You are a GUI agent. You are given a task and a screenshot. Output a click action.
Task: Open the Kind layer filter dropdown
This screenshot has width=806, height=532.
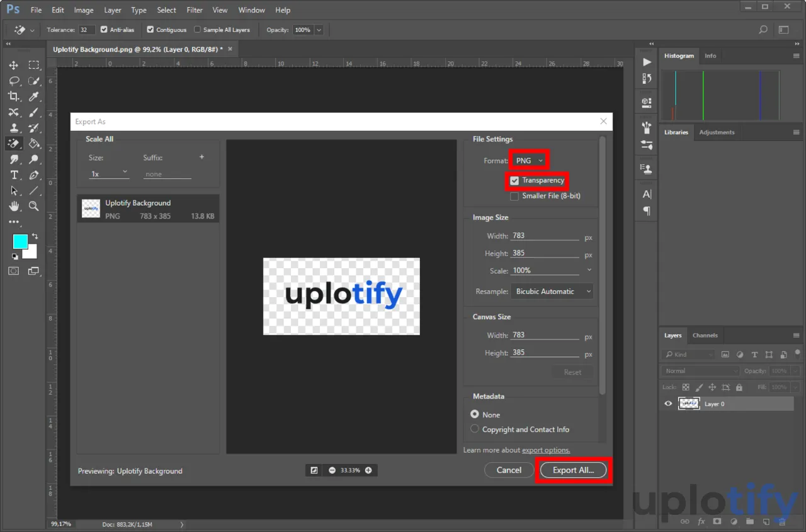coord(688,354)
